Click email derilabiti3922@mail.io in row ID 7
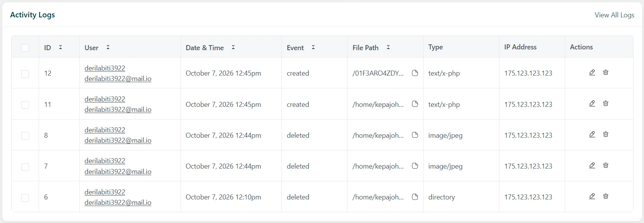Image resolution: width=644 pixels, height=223 pixels. [x=118, y=171]
